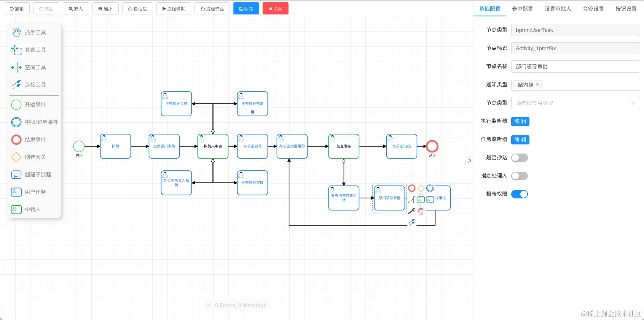This screenshot has height=320, width=644.
Task: Edit 任务监听器 with 编辑 button
Action: click(520, 139)
